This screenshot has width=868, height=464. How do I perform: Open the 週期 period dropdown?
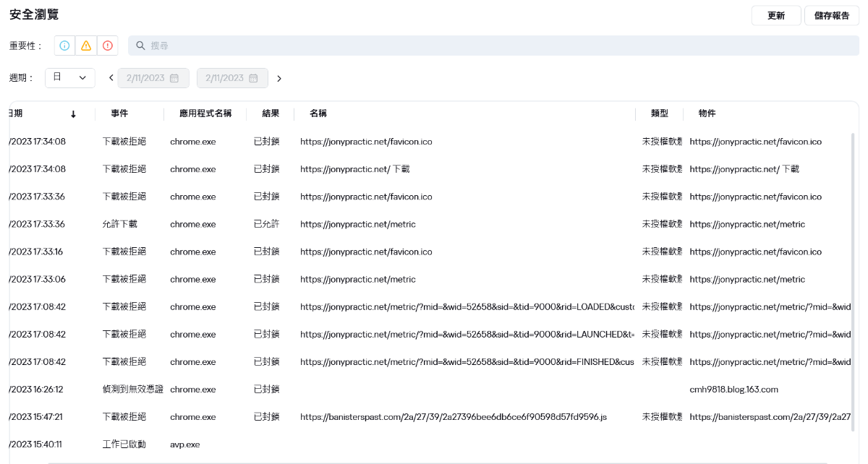click(x=70, y=78)
